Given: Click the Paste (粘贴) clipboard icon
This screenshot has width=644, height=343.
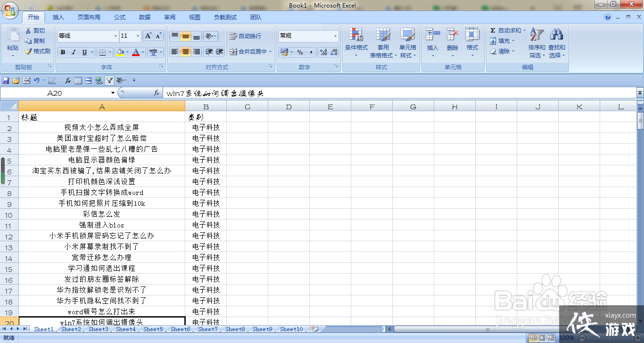Looking at the screenshot, I should 13,35.
